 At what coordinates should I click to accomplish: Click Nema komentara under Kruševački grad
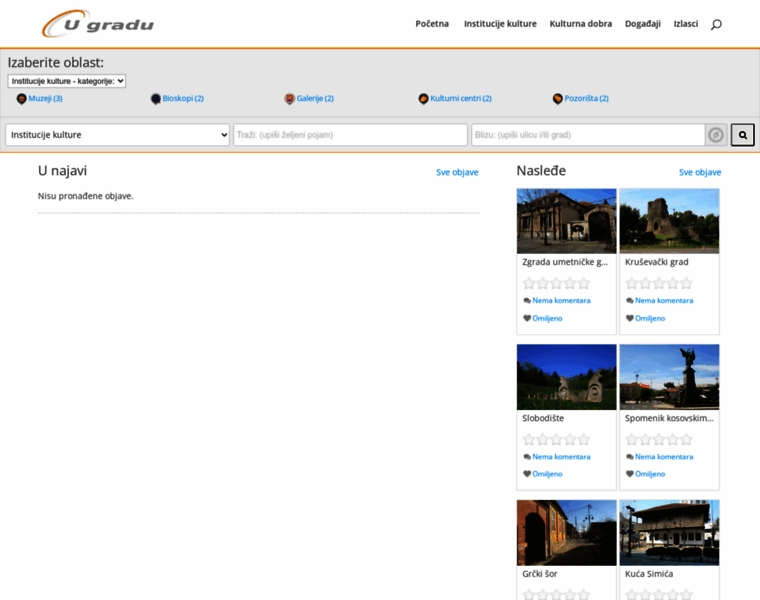[664, 300]
